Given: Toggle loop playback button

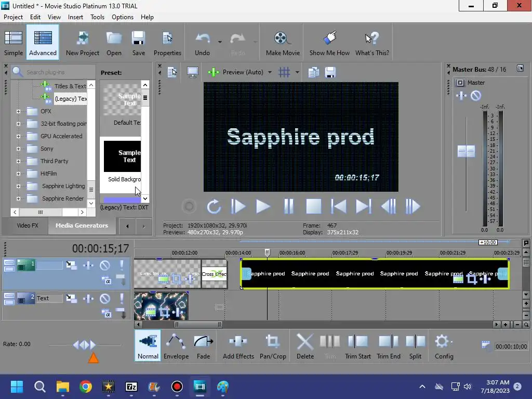Looking at the screenshot, I should (214, 206).
